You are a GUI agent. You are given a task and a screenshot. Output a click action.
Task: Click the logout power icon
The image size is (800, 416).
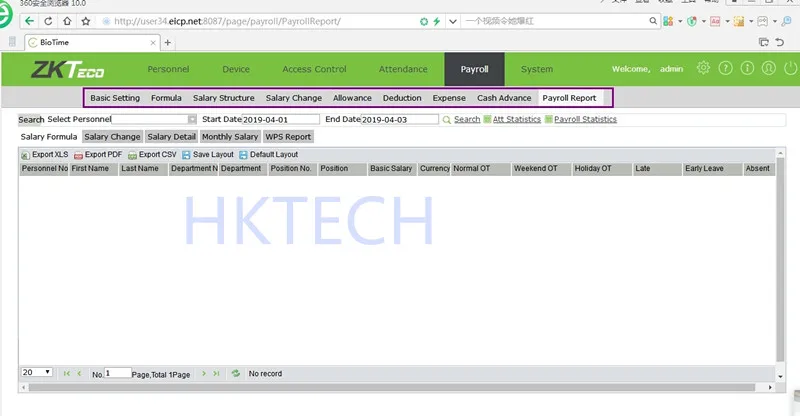coord(790,68)
